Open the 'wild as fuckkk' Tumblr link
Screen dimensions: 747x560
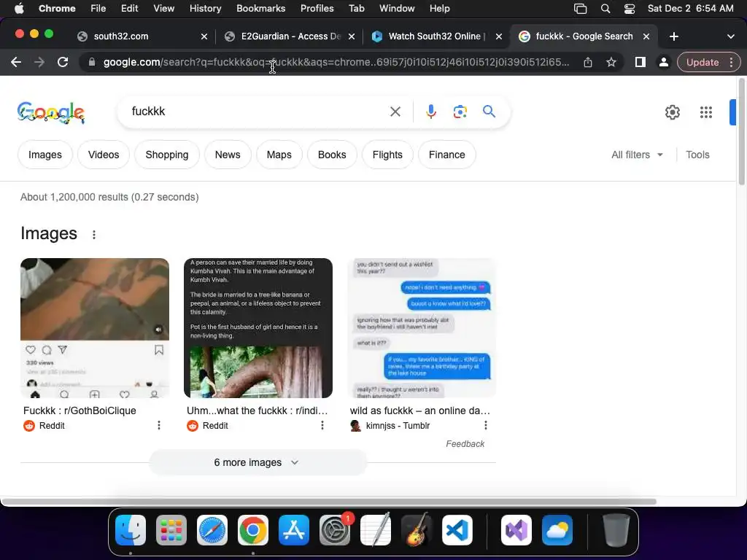pyautogui.click(x=419, y=411)
